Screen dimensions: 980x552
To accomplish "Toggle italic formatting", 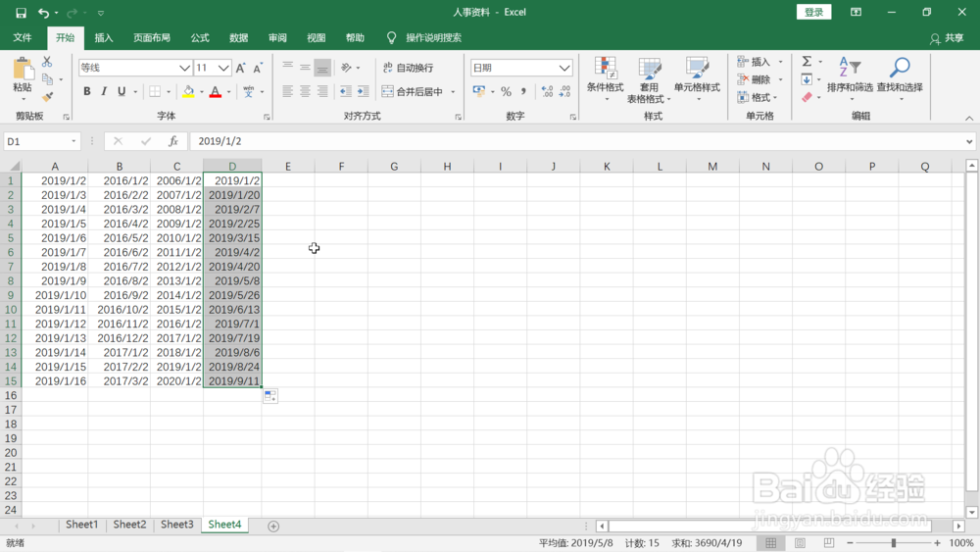I will click(104, 92).
